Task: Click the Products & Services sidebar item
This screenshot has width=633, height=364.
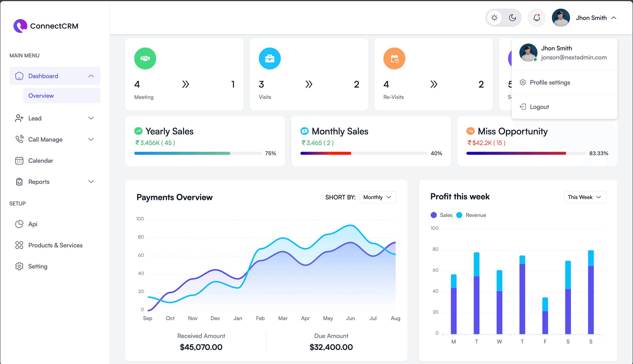Action: click(x=55, y=245)
